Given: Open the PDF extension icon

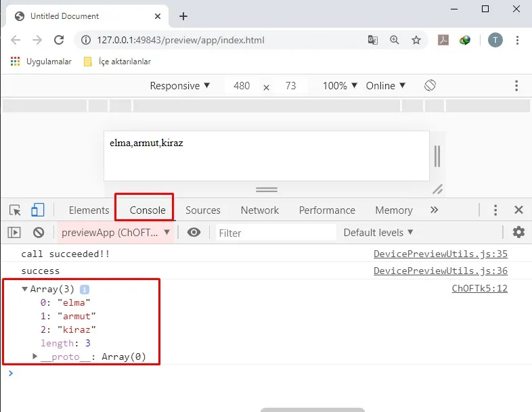Looking at the screenshot, I should 443,40.
